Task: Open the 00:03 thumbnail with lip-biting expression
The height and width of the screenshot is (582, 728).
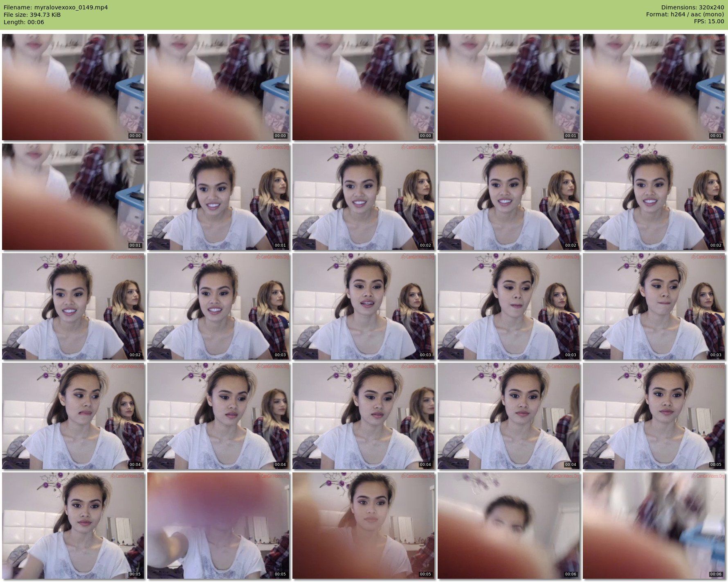Action: (x=654, y=306)
